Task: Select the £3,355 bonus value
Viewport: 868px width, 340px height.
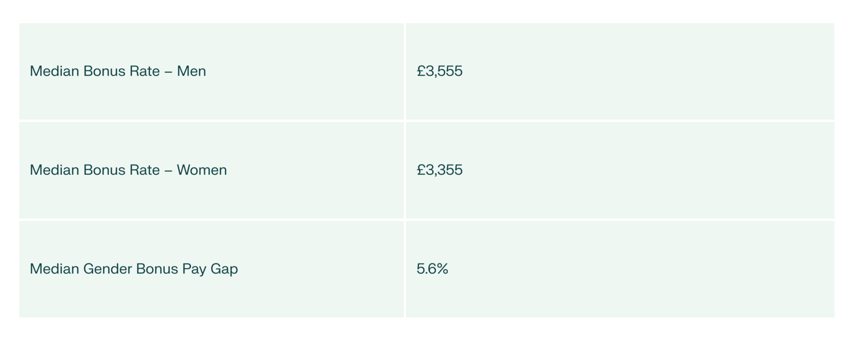Action: coord(439,170)
